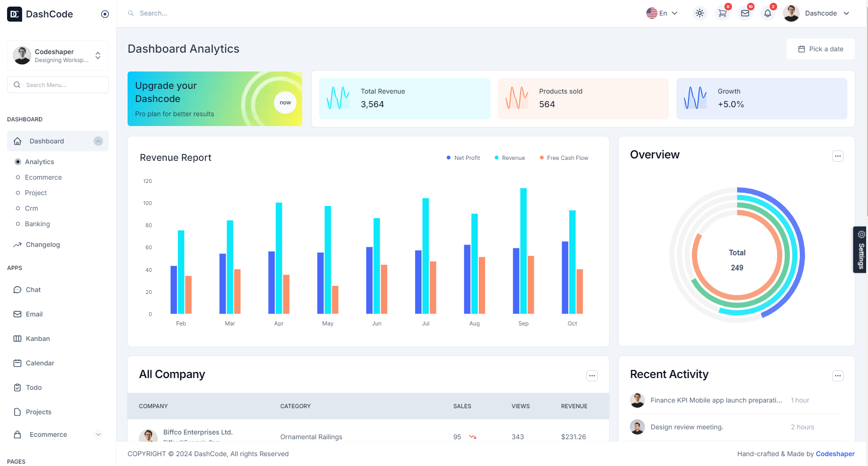Select the Ecommerce submenu item under Dashboard
The height and width of the screenshot is (466, 868).
coord(43,177)
